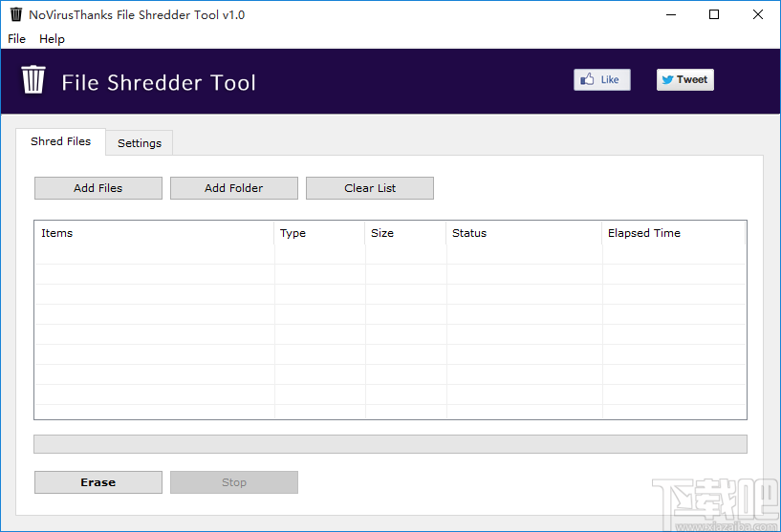This screenshot has width=781, height=532.
Task: Sort list by the Type column header
Action: (x=319, y=233)
